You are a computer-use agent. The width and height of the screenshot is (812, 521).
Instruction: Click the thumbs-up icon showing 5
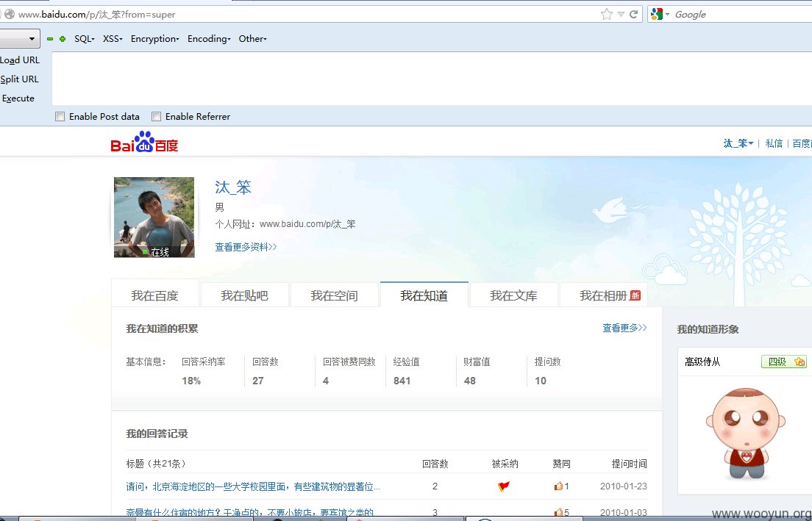(558, 512)
